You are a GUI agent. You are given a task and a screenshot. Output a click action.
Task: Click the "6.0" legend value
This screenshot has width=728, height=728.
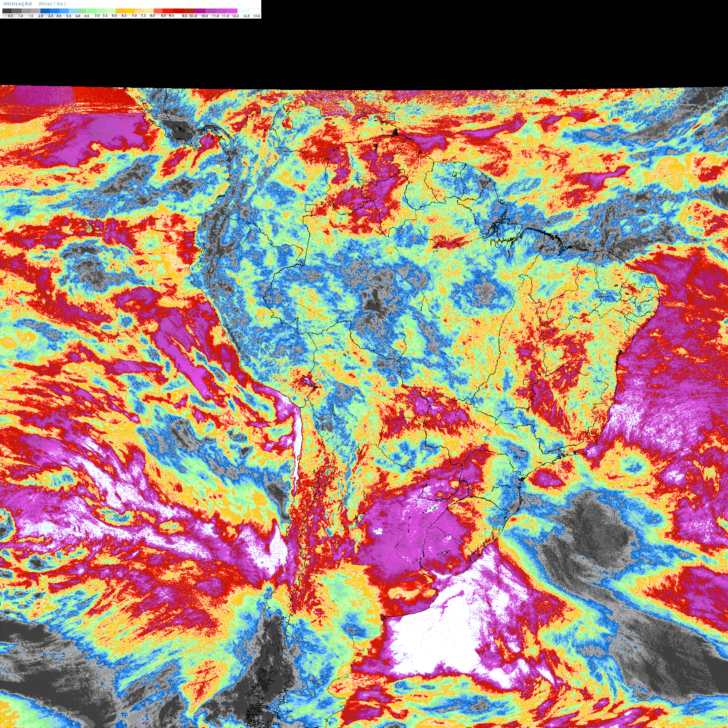point(114,15)
